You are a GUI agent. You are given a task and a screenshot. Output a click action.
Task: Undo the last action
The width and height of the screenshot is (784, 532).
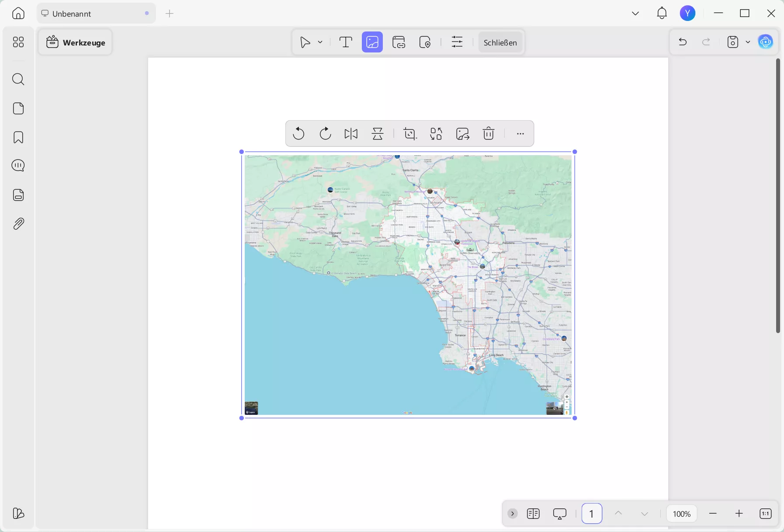(x=683, y=42)
